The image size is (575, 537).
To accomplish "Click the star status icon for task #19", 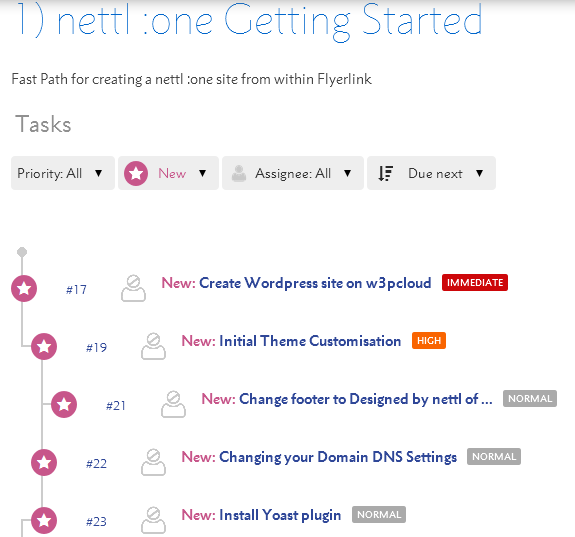I will (x=44, y=346).
